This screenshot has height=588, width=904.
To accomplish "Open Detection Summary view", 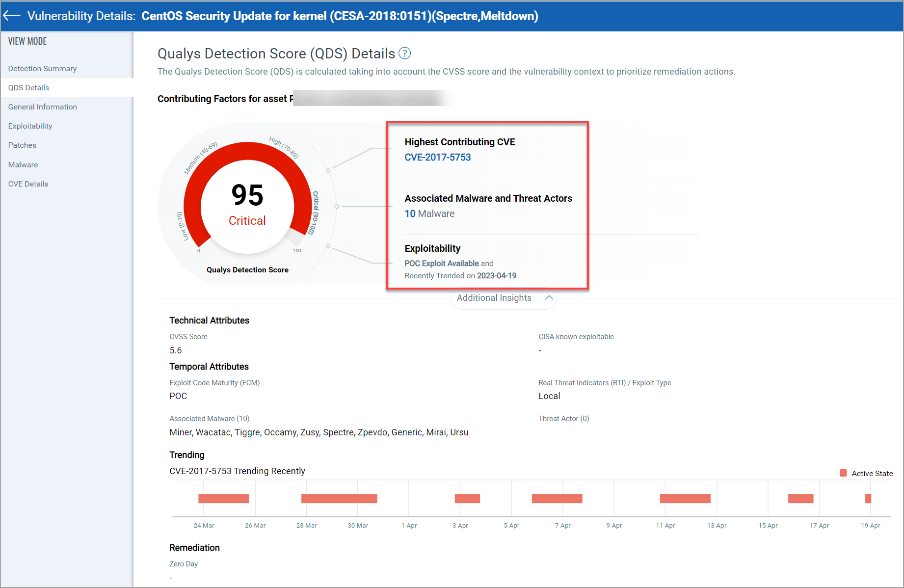I will click(42, 68).
